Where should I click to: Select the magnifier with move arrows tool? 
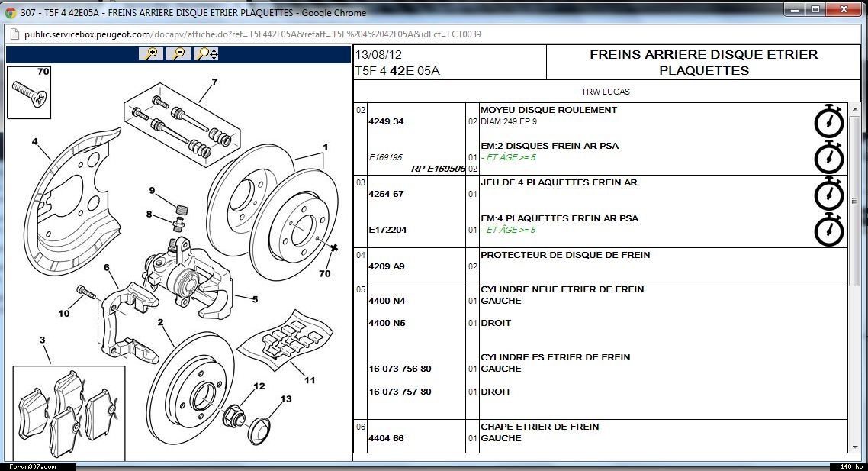206,53
